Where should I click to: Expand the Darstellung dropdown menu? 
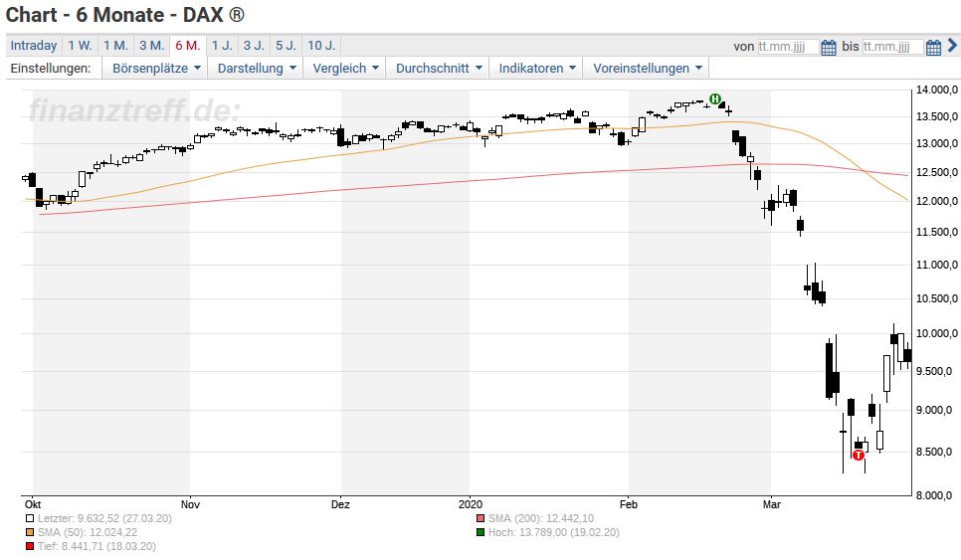point(257,68)
